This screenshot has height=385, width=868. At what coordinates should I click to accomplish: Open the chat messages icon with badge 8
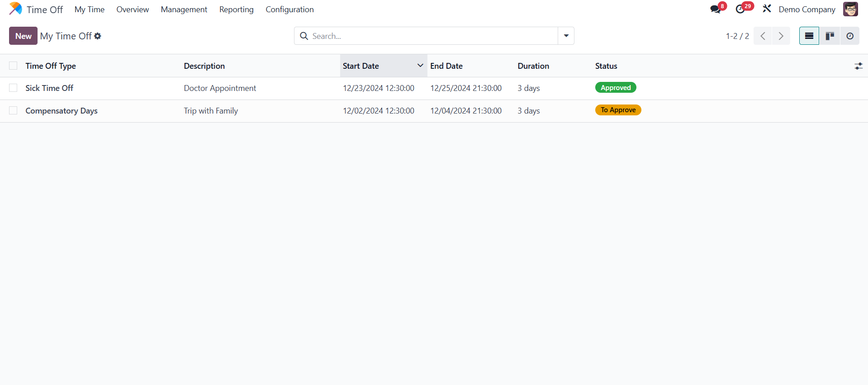715,9
